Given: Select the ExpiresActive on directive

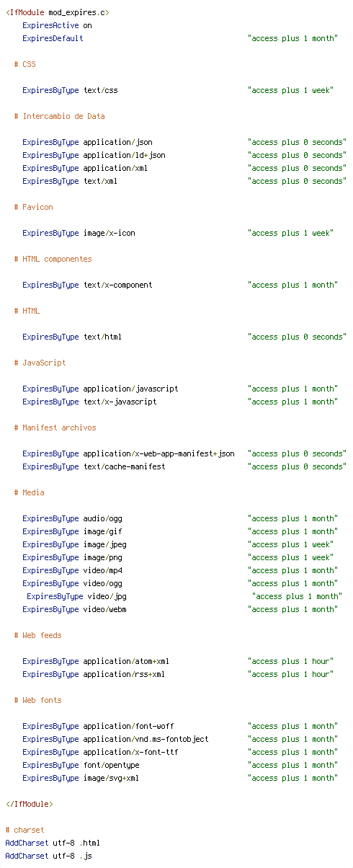Looking at the screenshot, I should tap(57, 25).
